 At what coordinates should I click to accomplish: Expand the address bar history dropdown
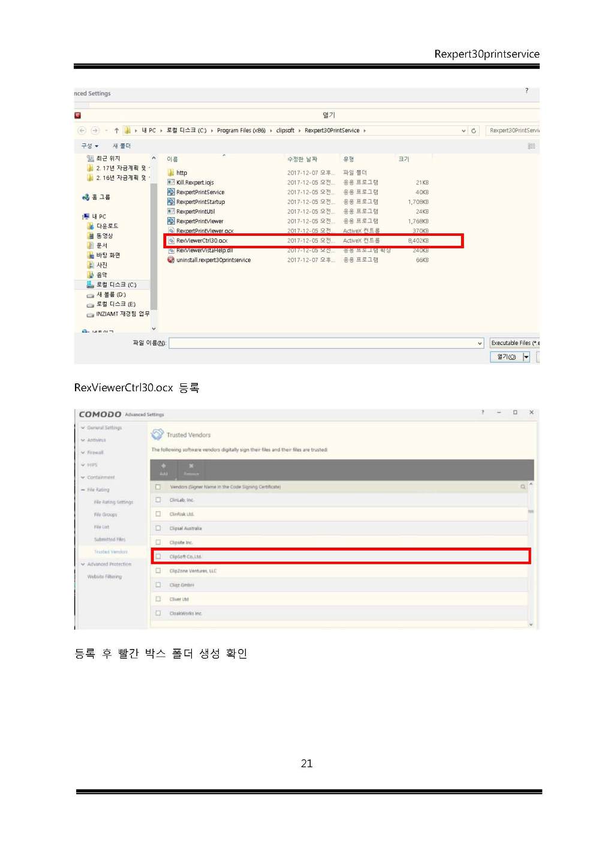(x=463, y=131)
